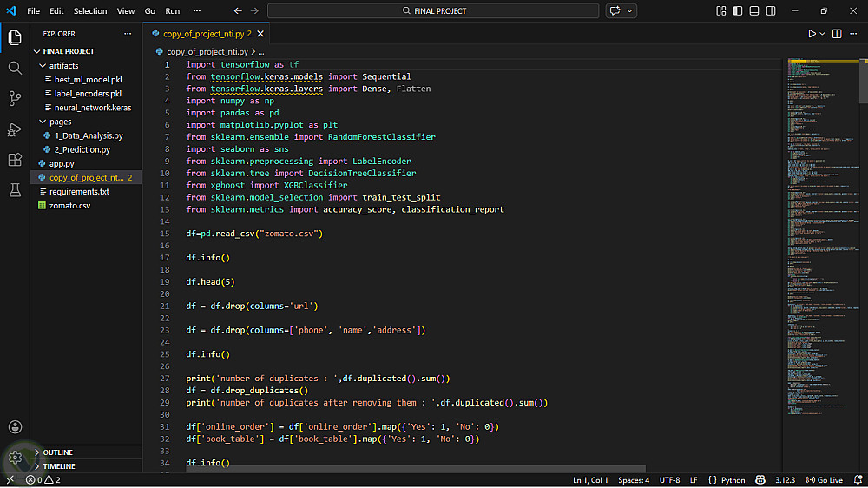Screen dimensions: 868x488
Task: Click the Run Python File play button
Action: [x=812, y=34]
